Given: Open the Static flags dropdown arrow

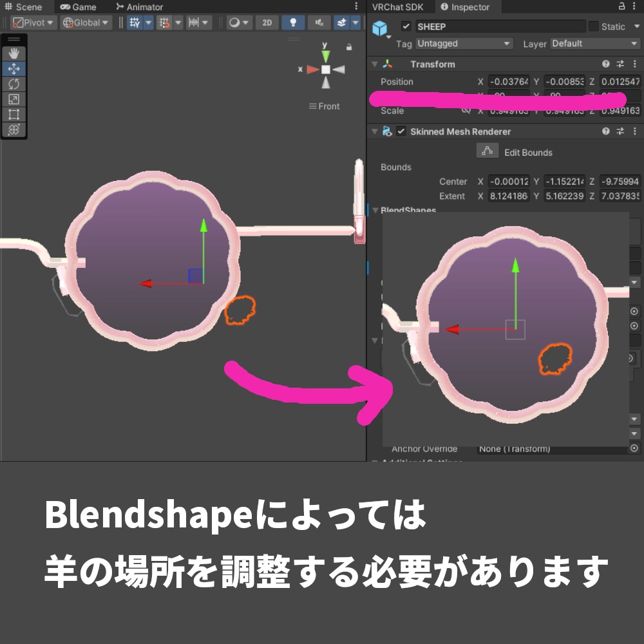Looking at the screenshot, I should click(637, 26).
